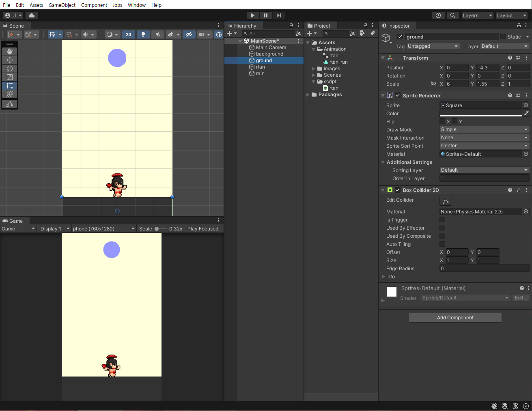
Task: Toggle scene lighting bulb icon
Action: 143,34
